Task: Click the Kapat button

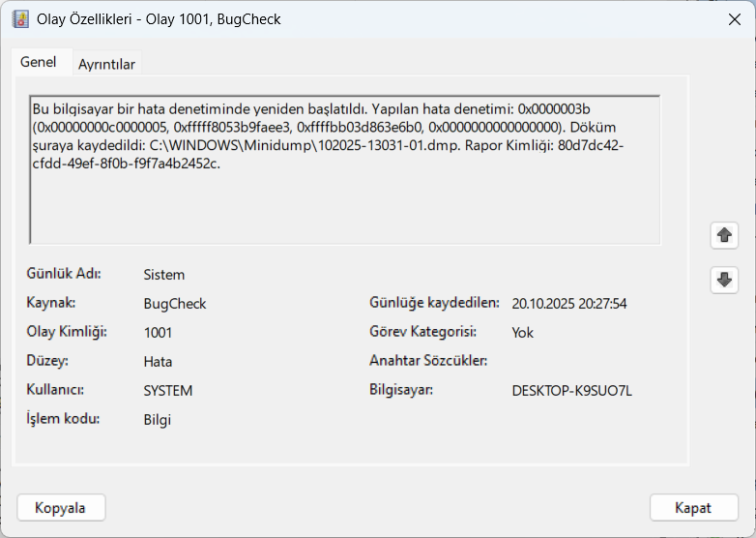Action: tap(693, 508)
